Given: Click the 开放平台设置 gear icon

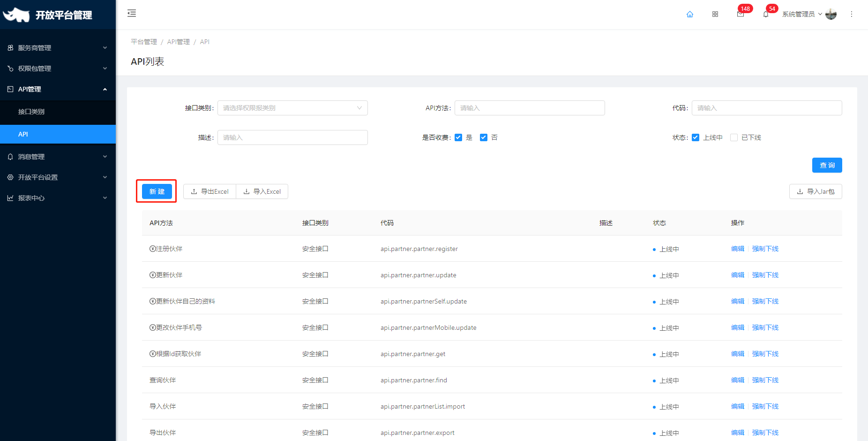Looking at the screenshot, I should tap(10, 177).
